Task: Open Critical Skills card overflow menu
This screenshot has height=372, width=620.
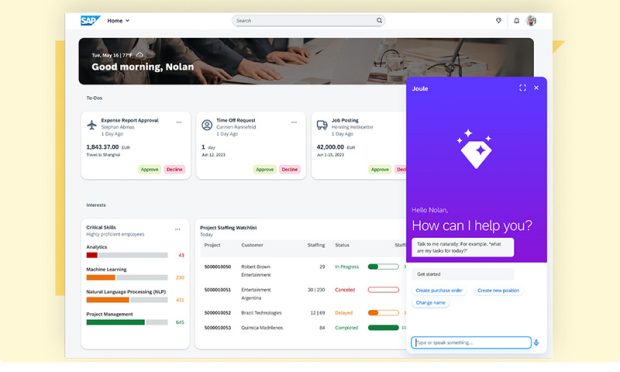Action: [x=178, y=229]
